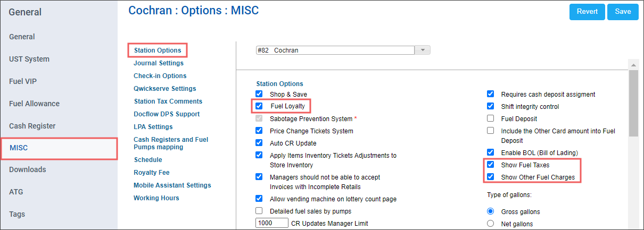The width and height of the screenshot is (644, 230).
Task: Uncheck Show Other Fuel Charges
Action: [491, 177]
